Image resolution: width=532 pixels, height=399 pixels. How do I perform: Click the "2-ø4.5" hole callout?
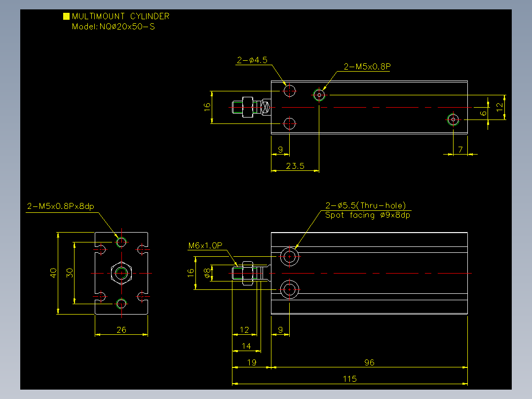pyautogui.click(x=252, y=60)
